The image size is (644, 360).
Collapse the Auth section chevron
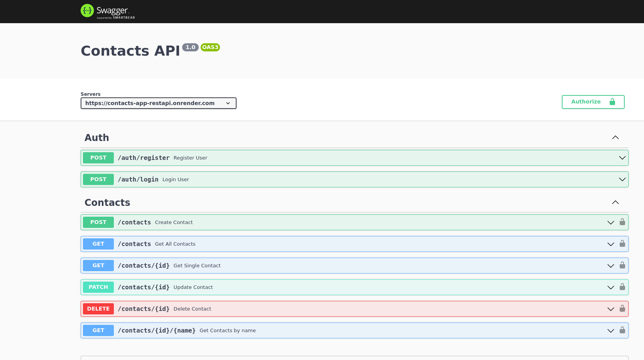point(615,138)
